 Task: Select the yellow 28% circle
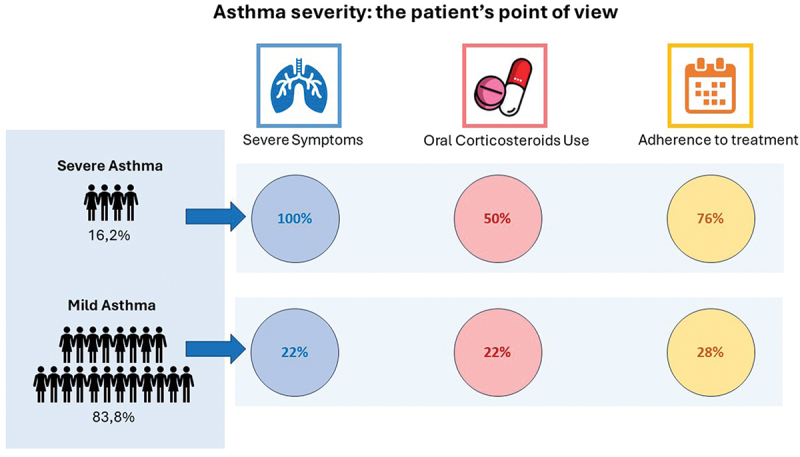click(710, 352)
